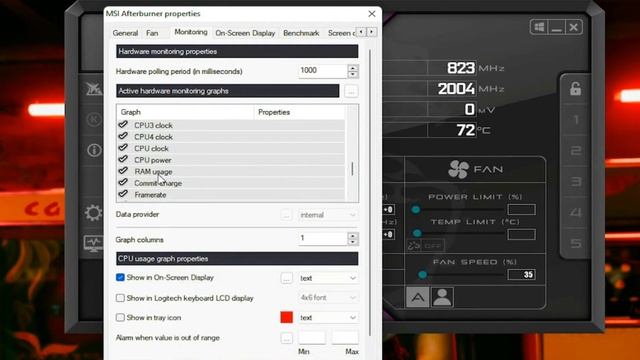
Task: Click the Kombustor K icon in sidebar
Action: pos(94,119)
